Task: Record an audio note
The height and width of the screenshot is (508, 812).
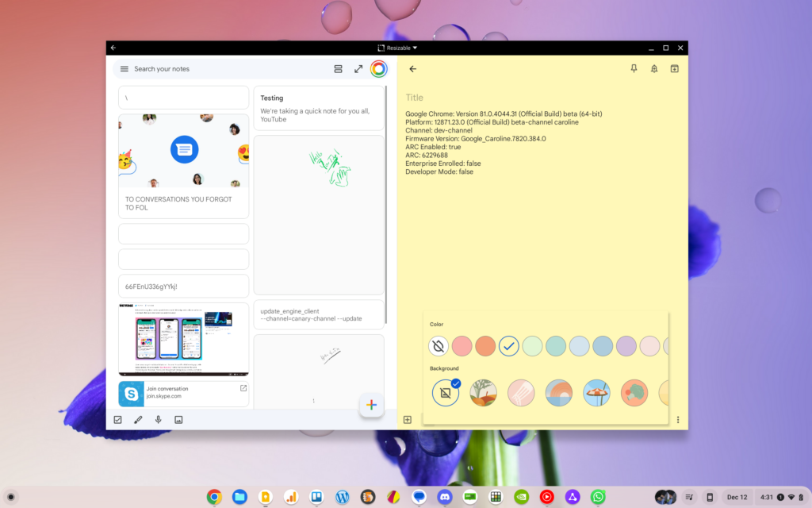Action: (x=159, y=419)
